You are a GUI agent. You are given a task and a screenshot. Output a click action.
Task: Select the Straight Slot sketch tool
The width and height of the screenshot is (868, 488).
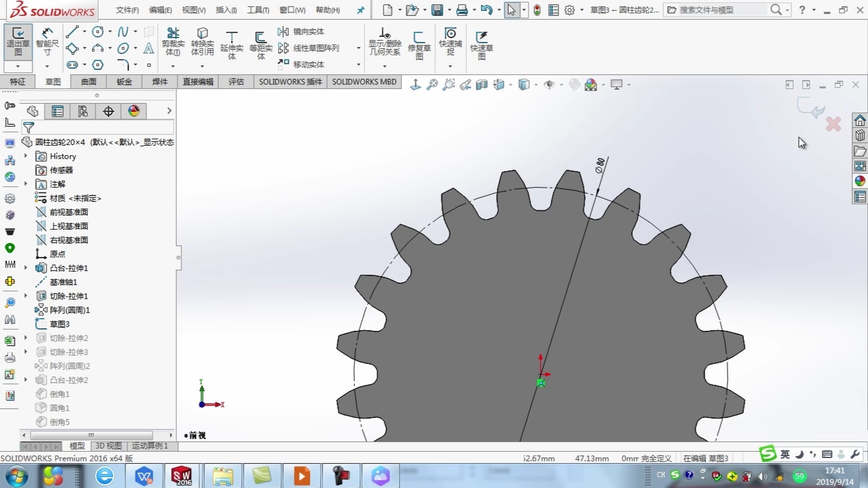[x=72, y=65]
